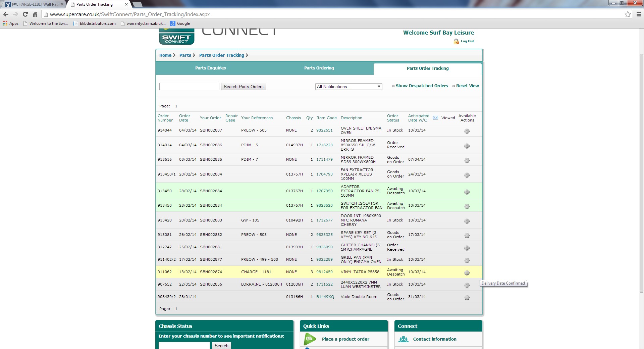This screenshot has height=349, width=644.
Task: Toggle Show Despatched Orders
Action: [x=421, y=86]
